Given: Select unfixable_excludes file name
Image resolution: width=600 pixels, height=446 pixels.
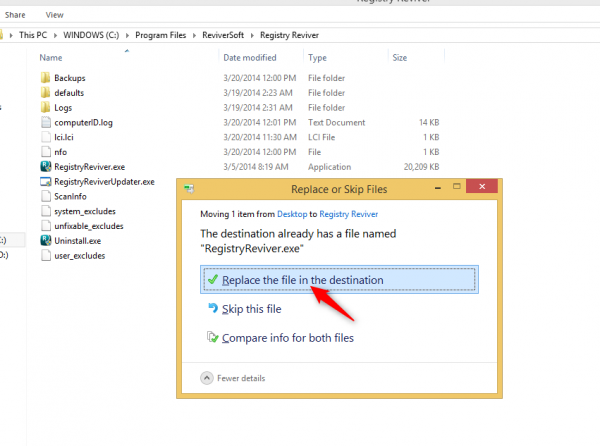Looking at the screenshot, I should pyautogui.click(x=89, y=226).
